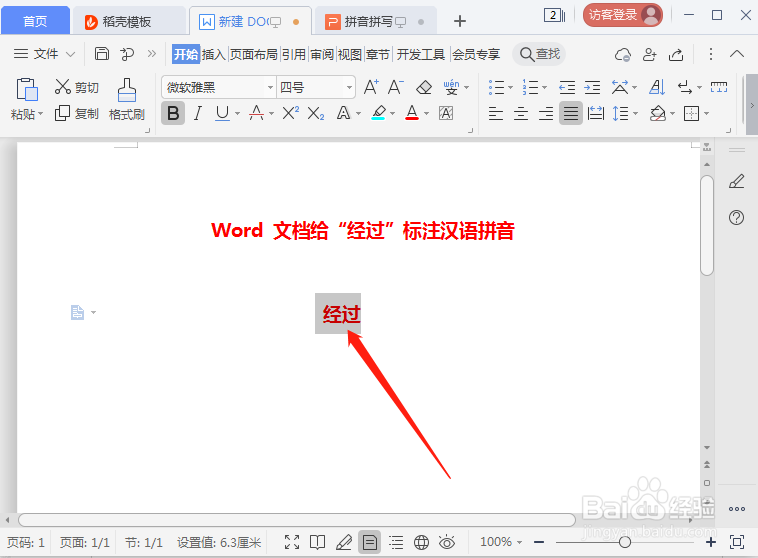Toggle Bold formatting
758x558 pixels.
173,113
